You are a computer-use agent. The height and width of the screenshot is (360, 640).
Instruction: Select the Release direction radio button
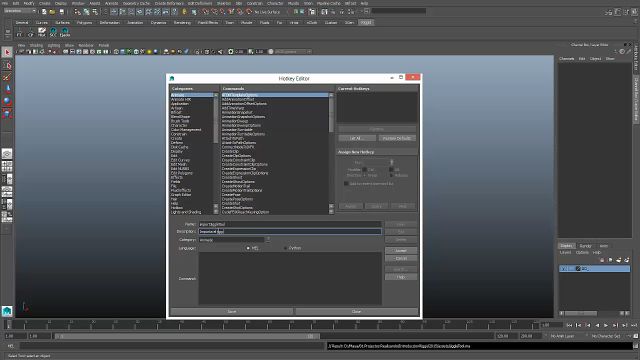coord(391,176)
